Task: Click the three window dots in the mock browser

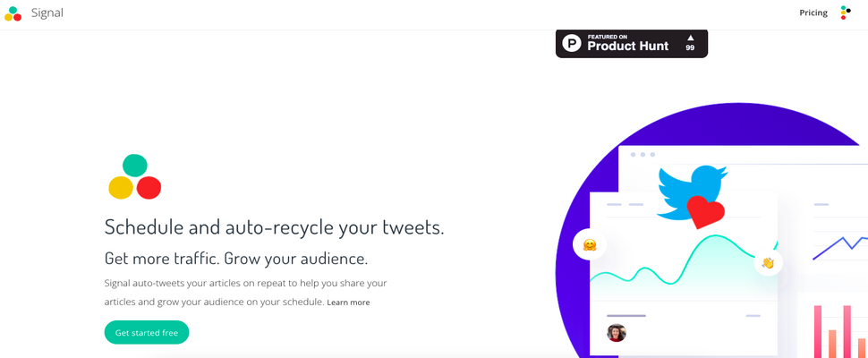Action: click(642, 154)
